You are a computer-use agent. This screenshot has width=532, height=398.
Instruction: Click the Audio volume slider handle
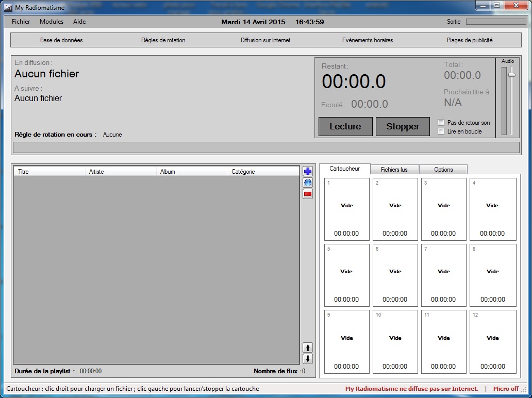(511, 75)
